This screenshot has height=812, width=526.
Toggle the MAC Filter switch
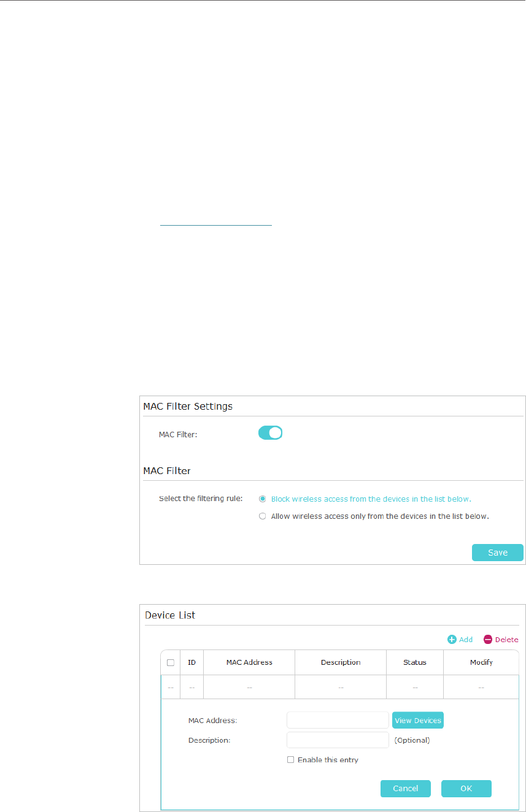pyautogui.click(x=270, y=433)
